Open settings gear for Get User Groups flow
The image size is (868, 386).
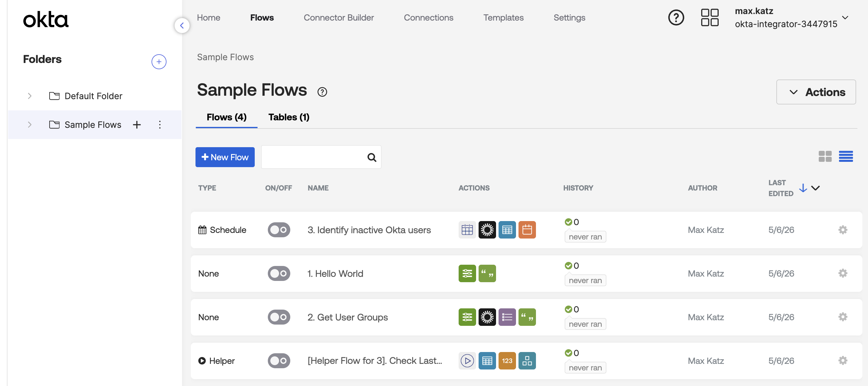(843, 317)
